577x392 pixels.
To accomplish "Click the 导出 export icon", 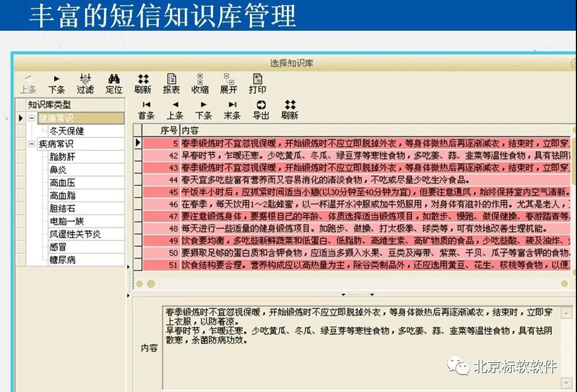I will [x=261, y=110].
